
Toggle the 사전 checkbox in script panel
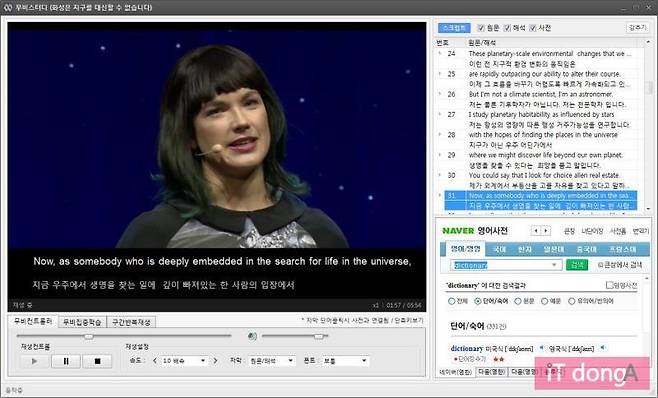[533, 28]
